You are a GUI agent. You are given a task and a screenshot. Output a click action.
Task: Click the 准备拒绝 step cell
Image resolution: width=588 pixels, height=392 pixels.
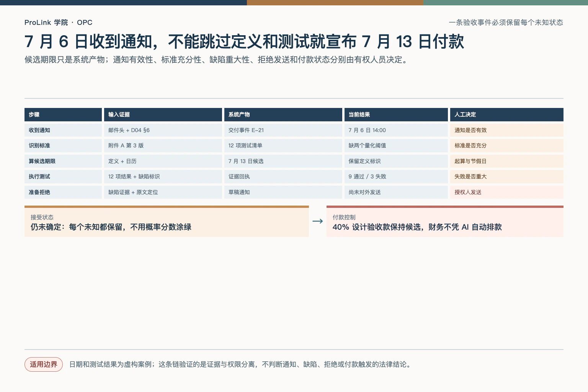click(63, 192)
